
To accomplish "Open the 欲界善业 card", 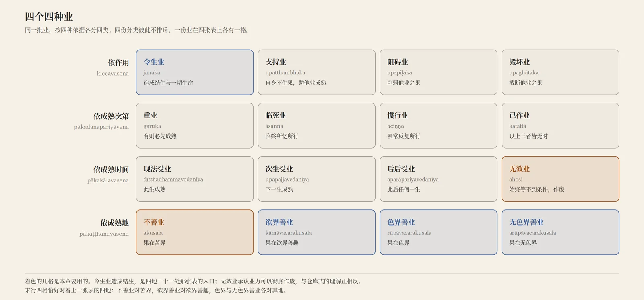I will click(x=316, y=232).
